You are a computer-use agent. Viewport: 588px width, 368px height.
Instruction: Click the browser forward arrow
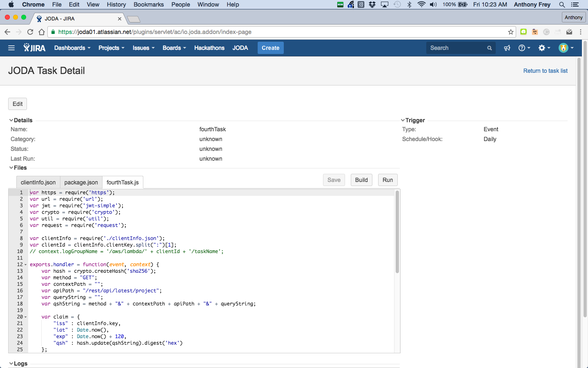click(19, 32)
